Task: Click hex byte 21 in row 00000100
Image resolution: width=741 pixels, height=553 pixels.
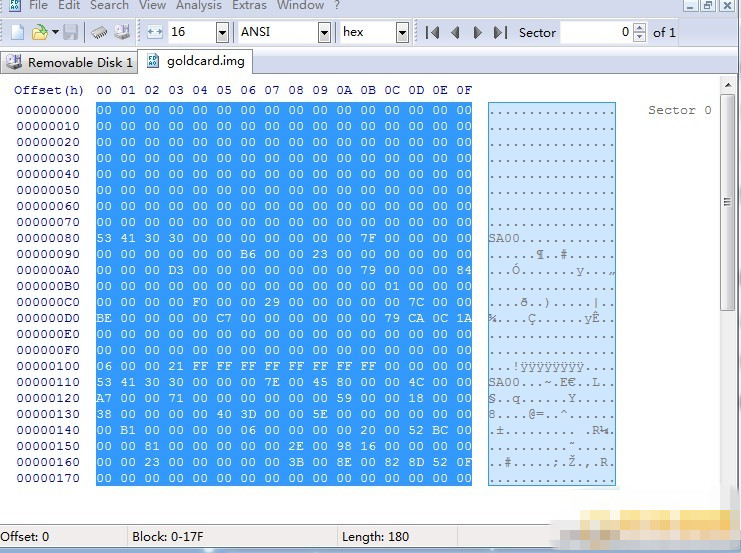Action: pos(176,366)
